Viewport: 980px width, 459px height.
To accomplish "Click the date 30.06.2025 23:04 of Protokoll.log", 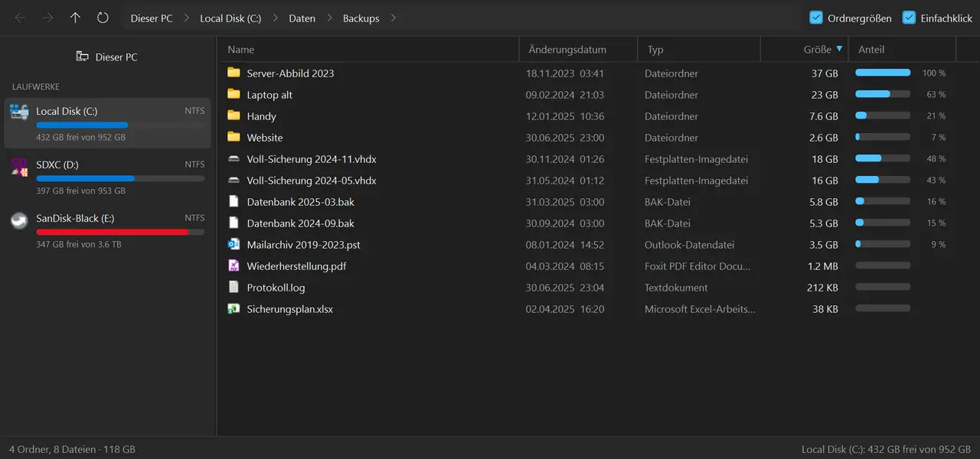I will pos(565,288).
